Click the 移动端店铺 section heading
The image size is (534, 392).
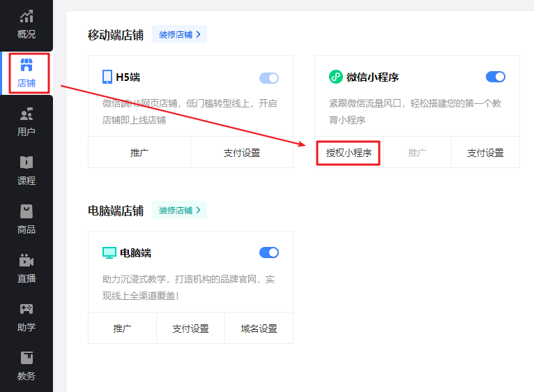(116, 35)
